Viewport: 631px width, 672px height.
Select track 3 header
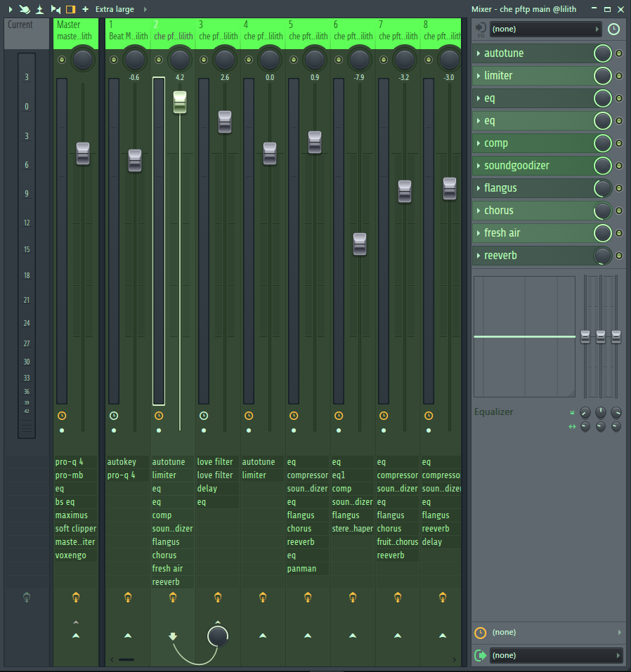click(218, 33)
